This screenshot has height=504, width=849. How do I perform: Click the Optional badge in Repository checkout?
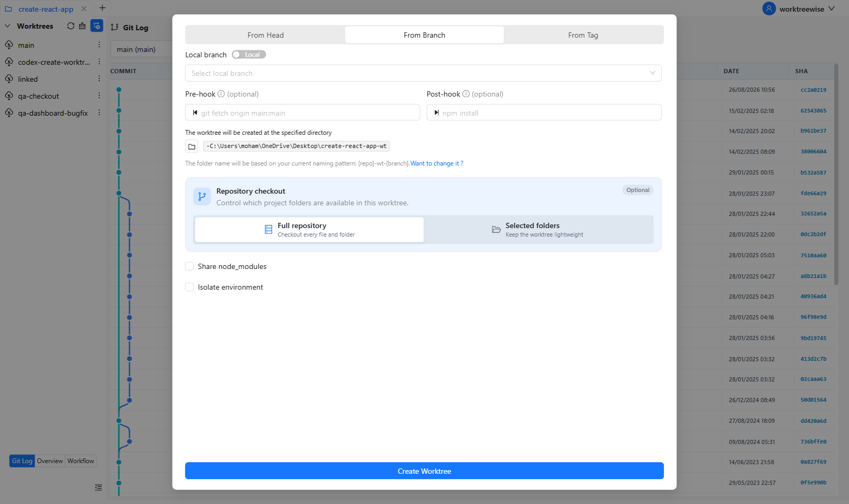coord(638,190)
